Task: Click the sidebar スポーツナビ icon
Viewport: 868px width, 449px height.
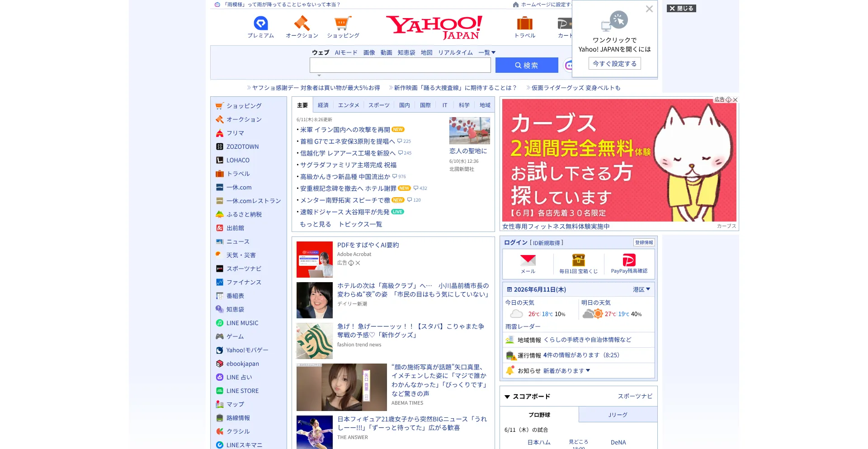Action: (220, 269)
